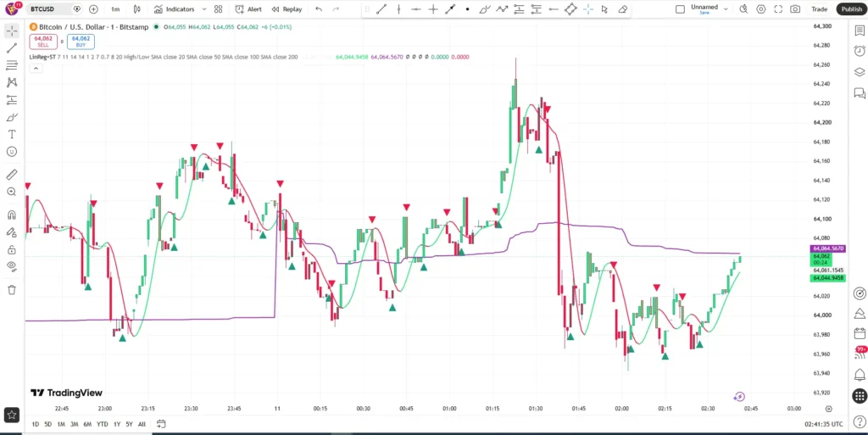Screen dimensions: 868x435
Task: Select trend line in the favorites toolbar
Action: tap(381, 8)
